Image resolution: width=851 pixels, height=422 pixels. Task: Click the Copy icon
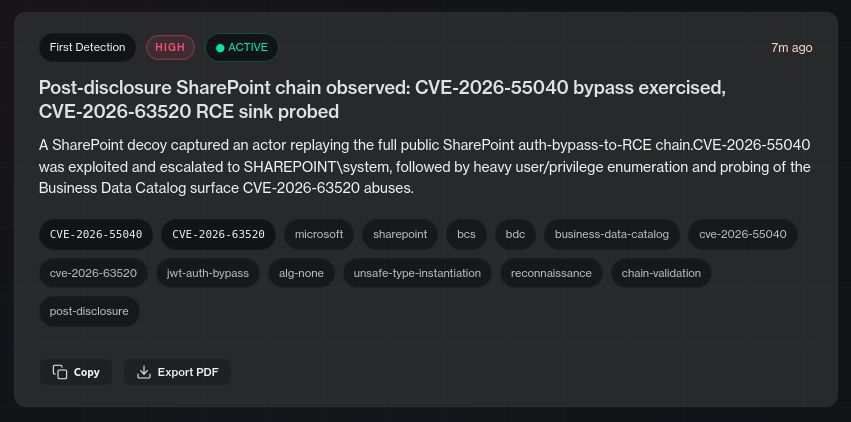tap(60, 372)
